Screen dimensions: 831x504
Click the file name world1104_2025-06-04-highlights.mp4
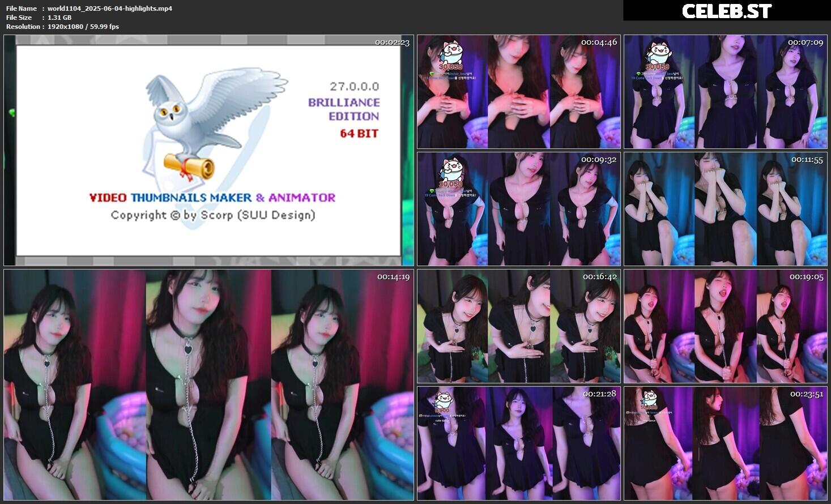pos(110,8)
